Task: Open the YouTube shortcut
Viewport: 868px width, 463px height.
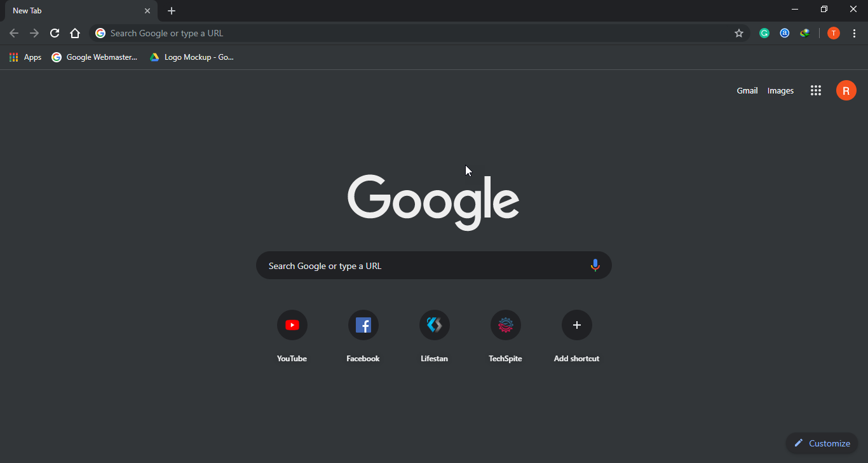Action: pyautogui.click(x=292, y=326)
